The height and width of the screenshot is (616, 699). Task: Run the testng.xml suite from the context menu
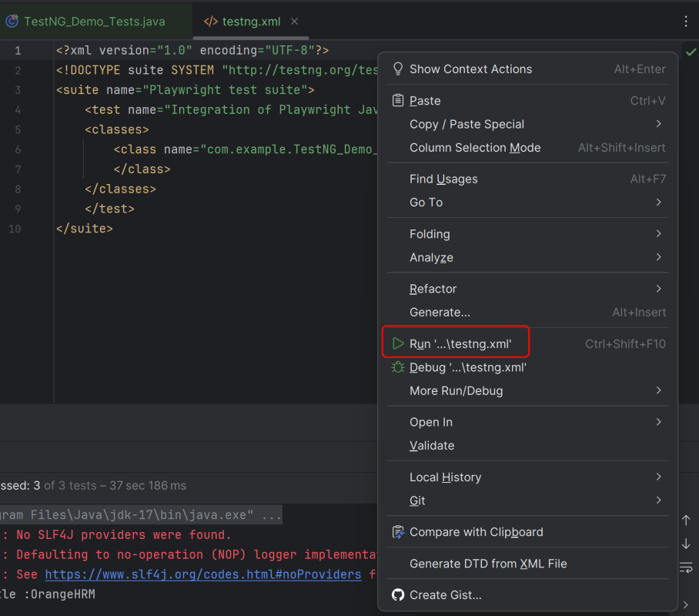click(460, 344)
